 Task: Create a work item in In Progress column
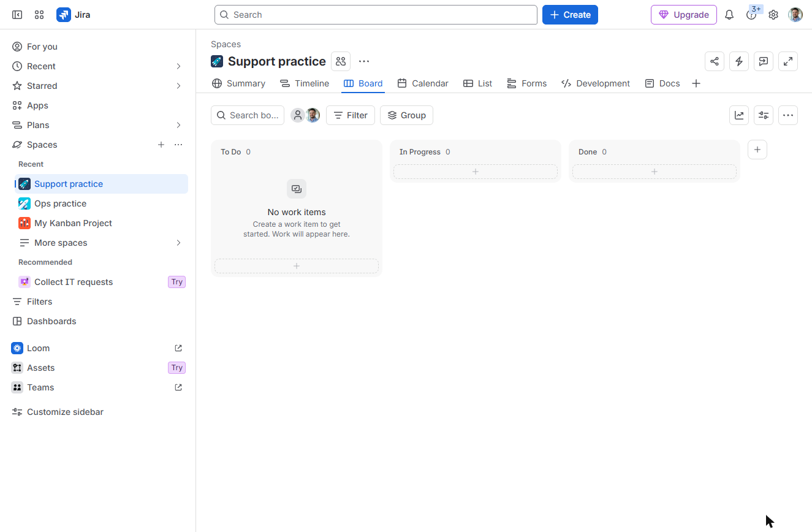(476, 172)
